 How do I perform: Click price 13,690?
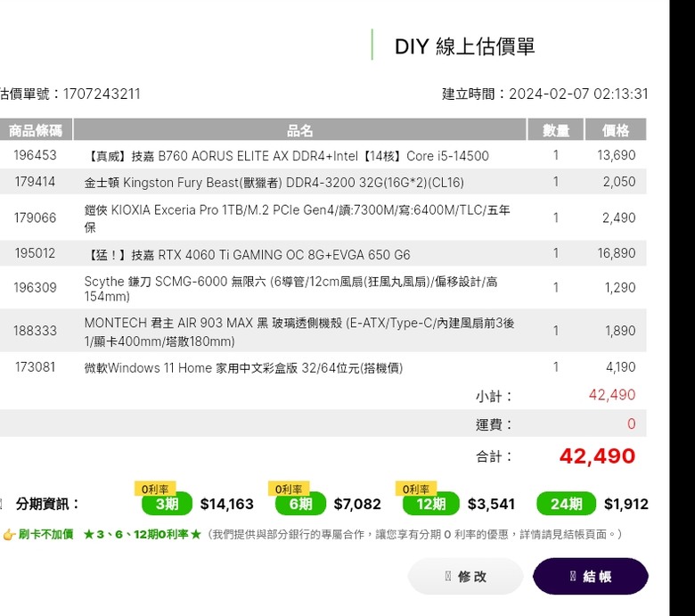[616, 155]
